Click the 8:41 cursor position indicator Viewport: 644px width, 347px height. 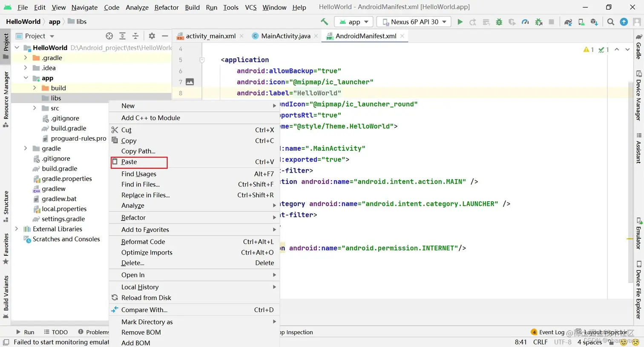point(520,342)
